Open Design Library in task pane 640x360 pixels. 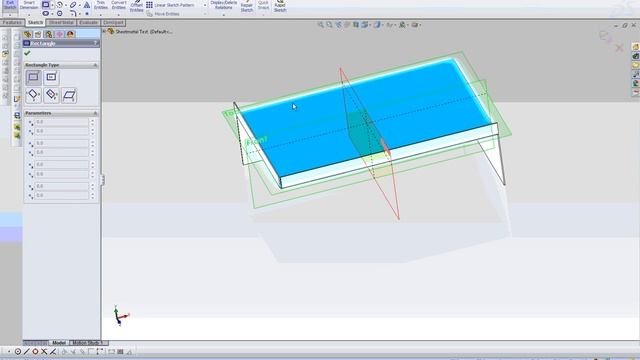click(x=636, y=56)
